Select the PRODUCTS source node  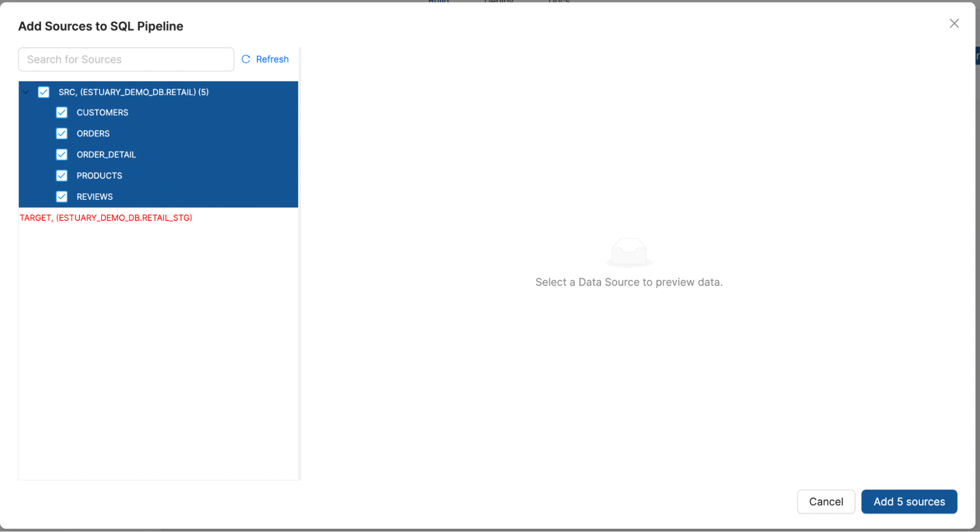pos(99,175)
